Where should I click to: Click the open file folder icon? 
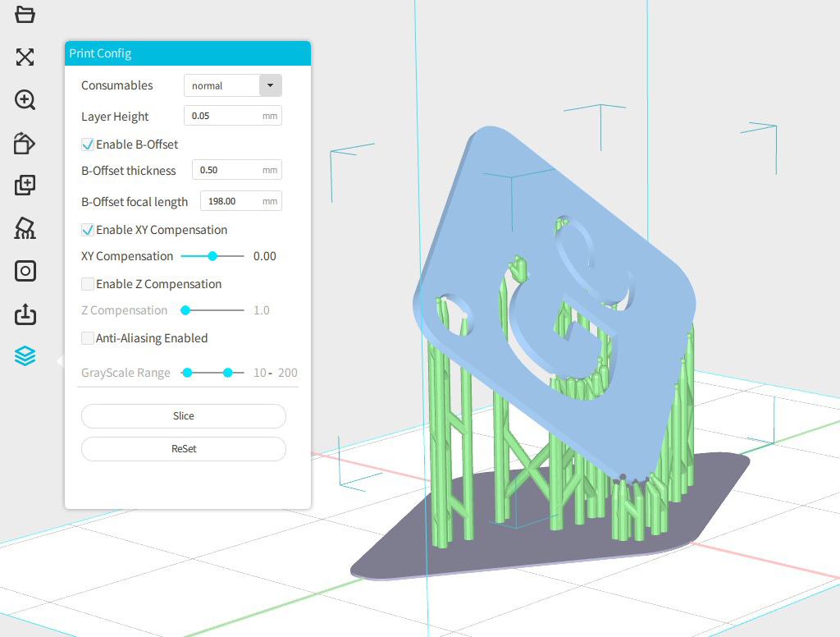25,14
